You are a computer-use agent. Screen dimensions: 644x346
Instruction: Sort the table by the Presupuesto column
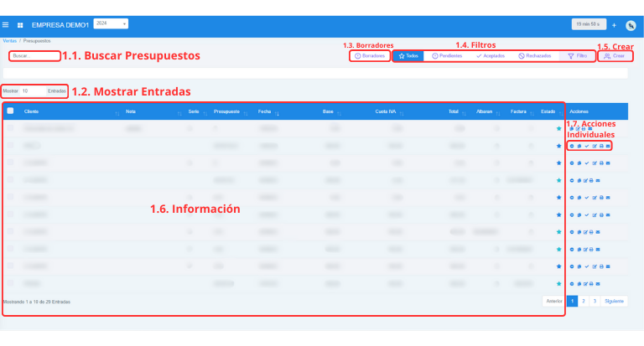coord(226,111)
